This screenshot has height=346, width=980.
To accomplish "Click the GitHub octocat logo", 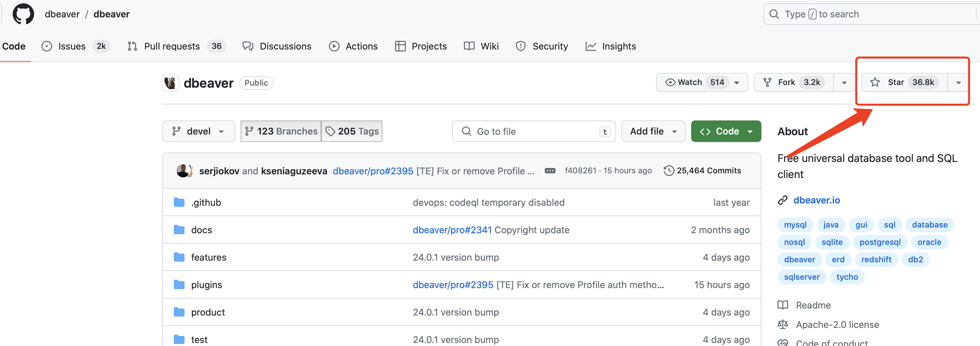I will point(23,14).
